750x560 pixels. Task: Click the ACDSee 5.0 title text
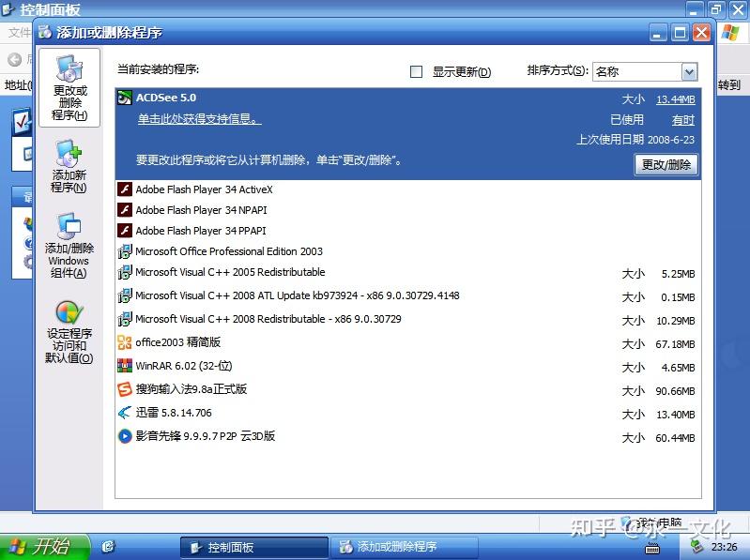tap(166, 98)
